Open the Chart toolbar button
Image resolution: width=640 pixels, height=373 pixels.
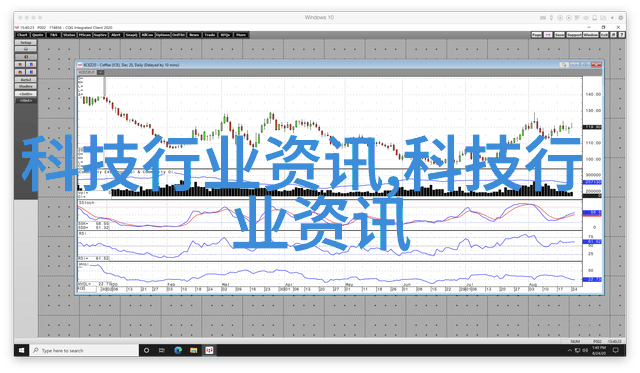[x=22, y=35]
